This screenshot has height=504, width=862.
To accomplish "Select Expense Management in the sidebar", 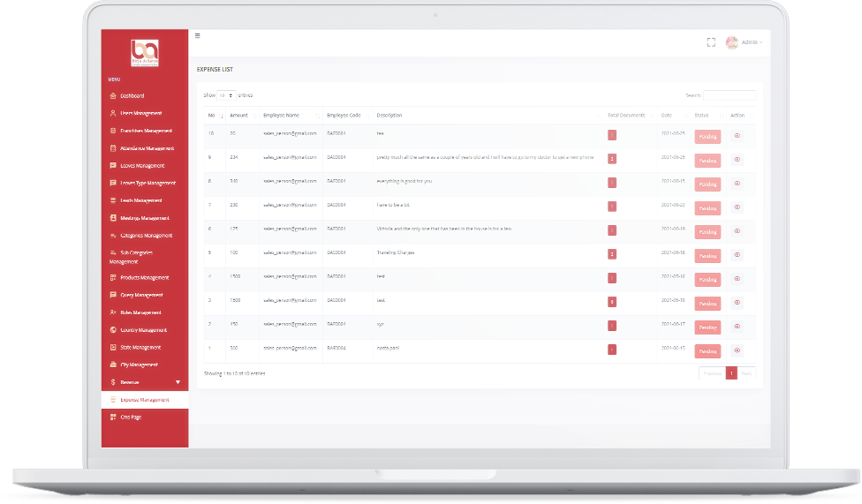I will click(145, 400).
